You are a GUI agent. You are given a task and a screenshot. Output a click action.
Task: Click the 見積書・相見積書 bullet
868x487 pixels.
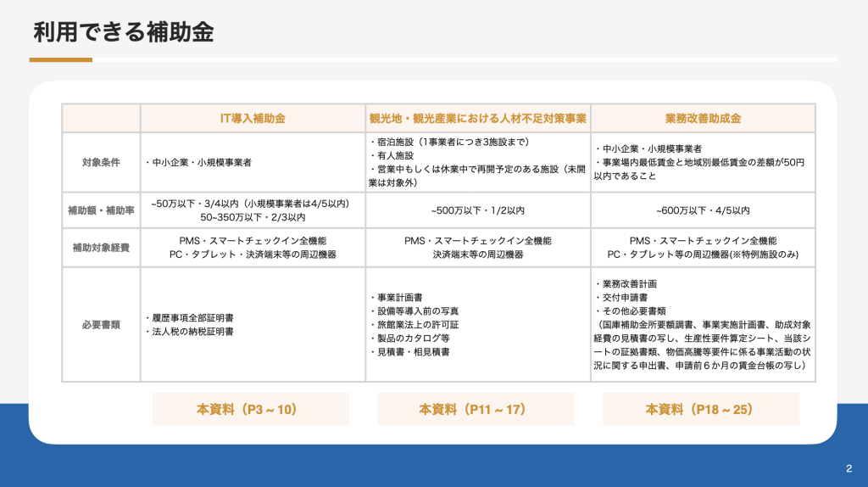coord(409,352)
